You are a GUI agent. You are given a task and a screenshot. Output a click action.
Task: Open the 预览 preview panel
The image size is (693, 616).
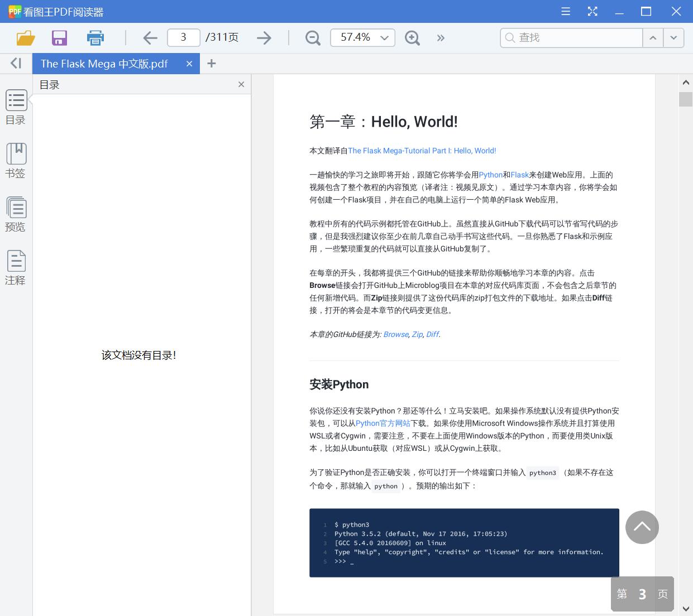[x=16, y=214]
